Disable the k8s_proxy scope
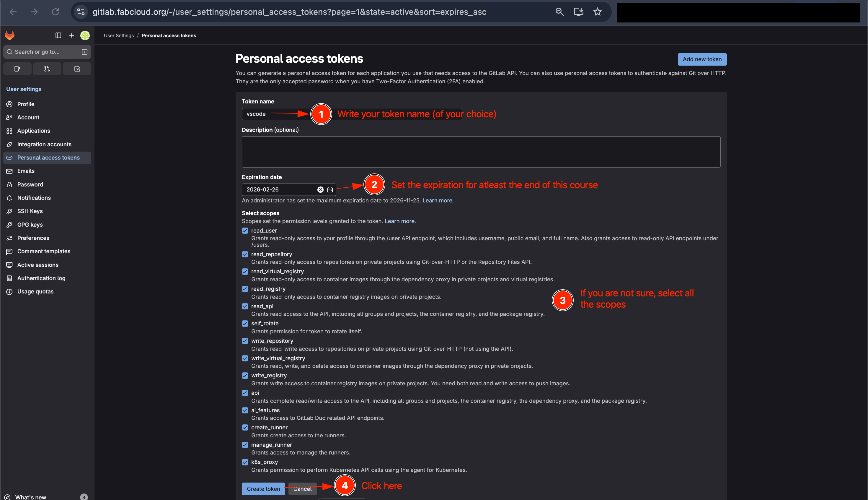Viewport: 868px width, 500px height. [245, 462]
